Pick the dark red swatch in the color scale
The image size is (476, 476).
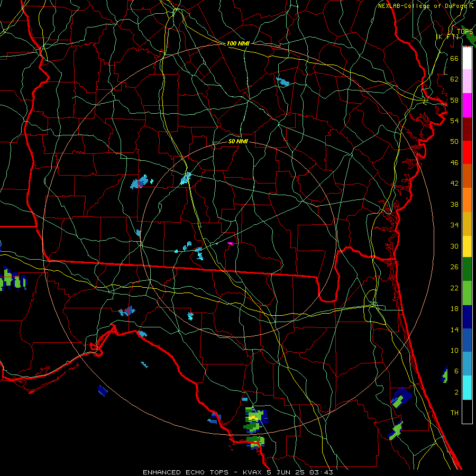tap(467, 129)
